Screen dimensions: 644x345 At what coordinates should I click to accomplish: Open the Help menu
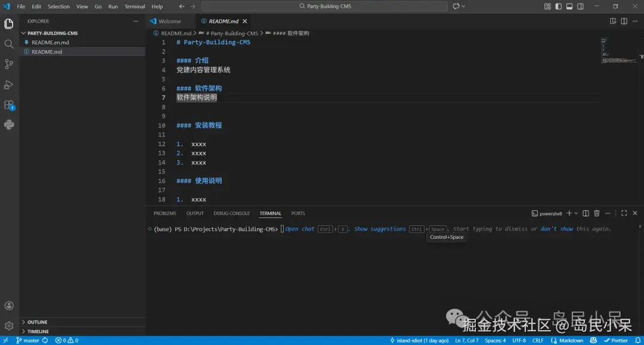[x=157, y=6]
